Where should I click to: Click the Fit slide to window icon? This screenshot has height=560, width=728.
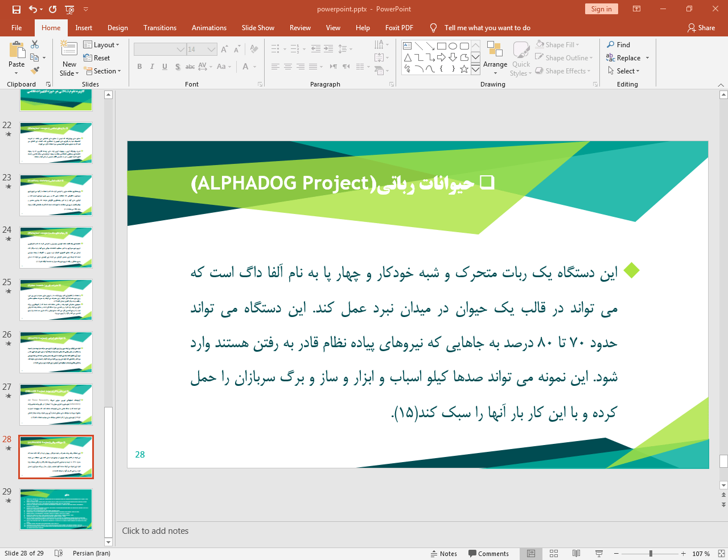coord(721,554)
